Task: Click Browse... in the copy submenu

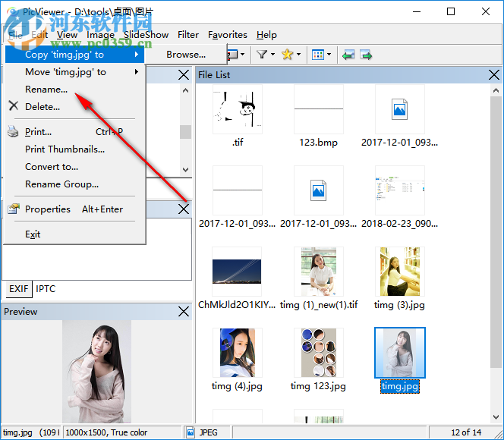Action: 186,55
